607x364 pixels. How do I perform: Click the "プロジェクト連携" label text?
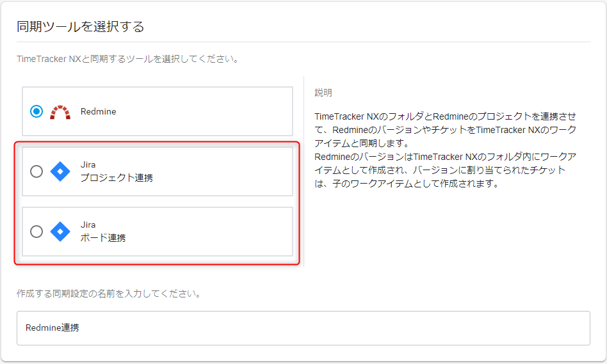[x=117, y=178]
